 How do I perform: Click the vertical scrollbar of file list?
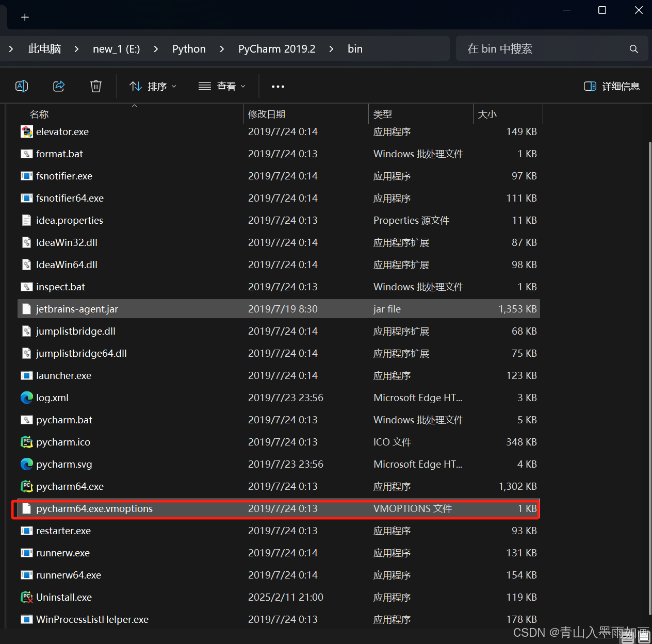[649, 378]
